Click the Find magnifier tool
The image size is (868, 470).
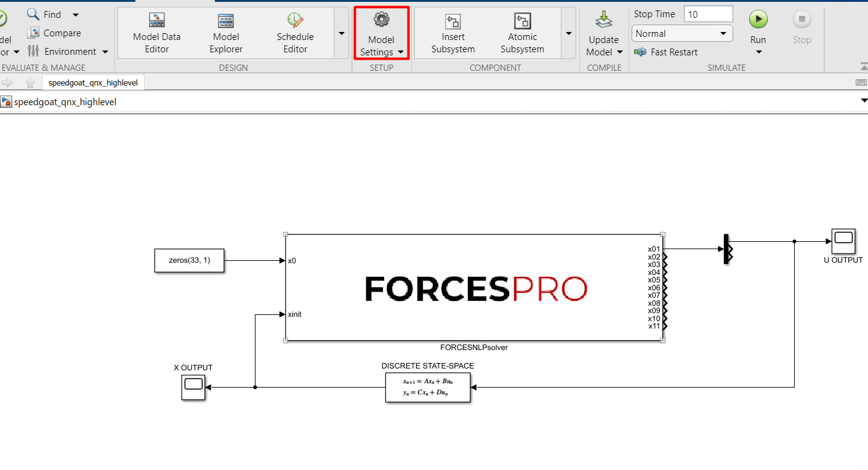[x=34, y=14]
